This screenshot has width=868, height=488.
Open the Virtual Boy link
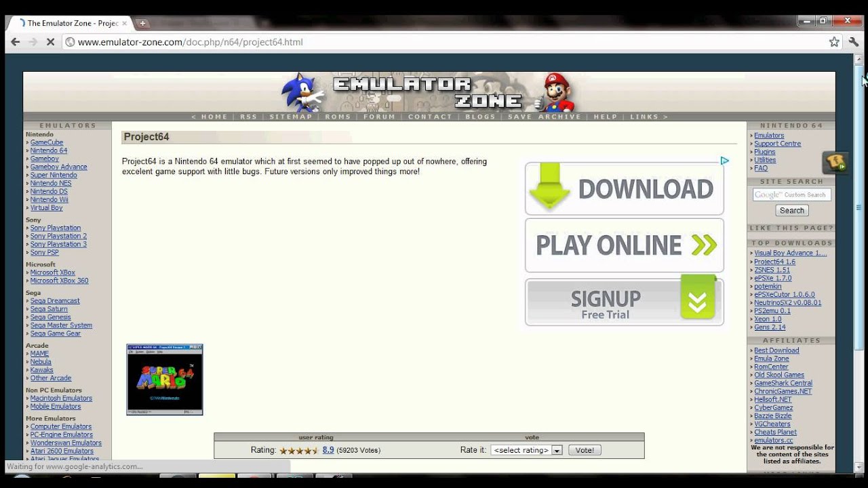[x=46, y=208]
